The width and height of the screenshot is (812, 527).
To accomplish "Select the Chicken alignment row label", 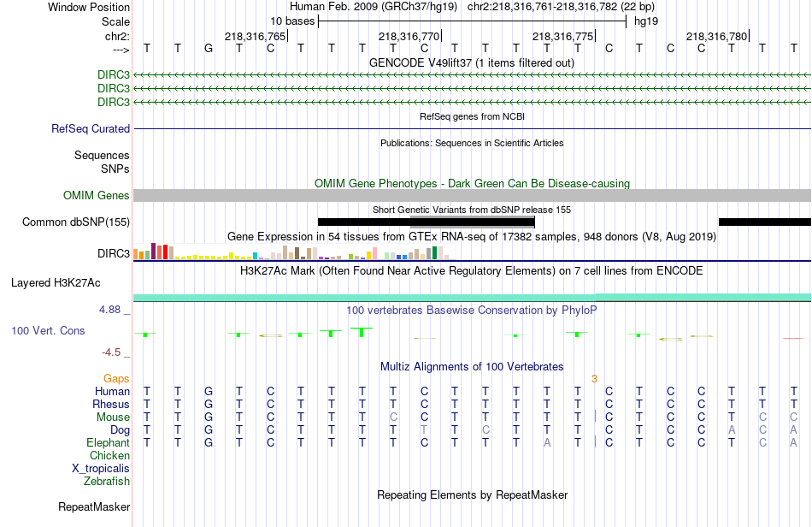I will [x=109, y=455].
